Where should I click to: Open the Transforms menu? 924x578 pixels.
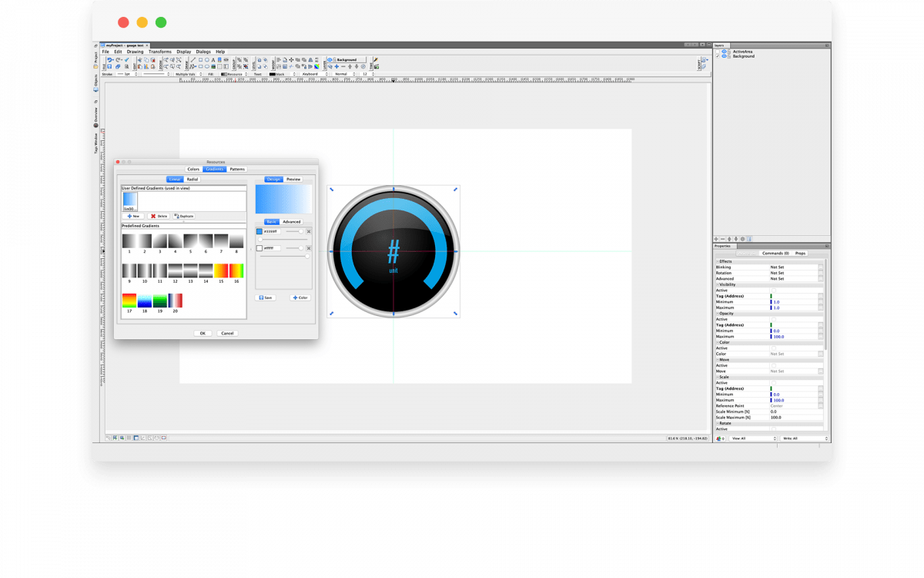pyautogui.click(x=160, y=52)
